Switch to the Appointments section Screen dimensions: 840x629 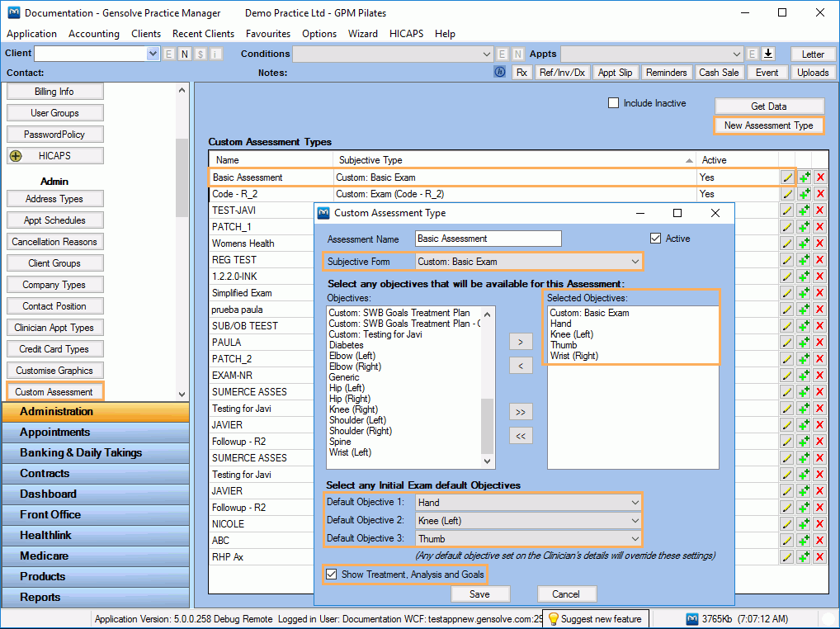[x=95, y=432]
